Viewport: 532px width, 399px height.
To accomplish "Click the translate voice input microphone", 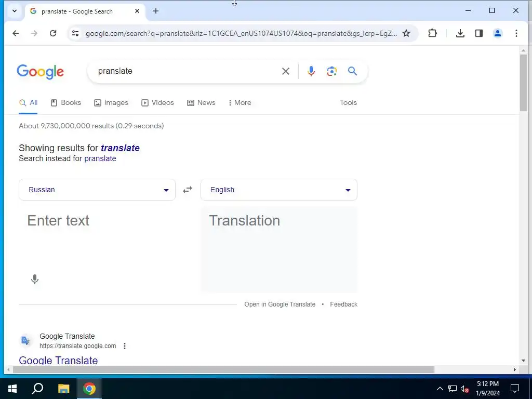I will 35,279.
